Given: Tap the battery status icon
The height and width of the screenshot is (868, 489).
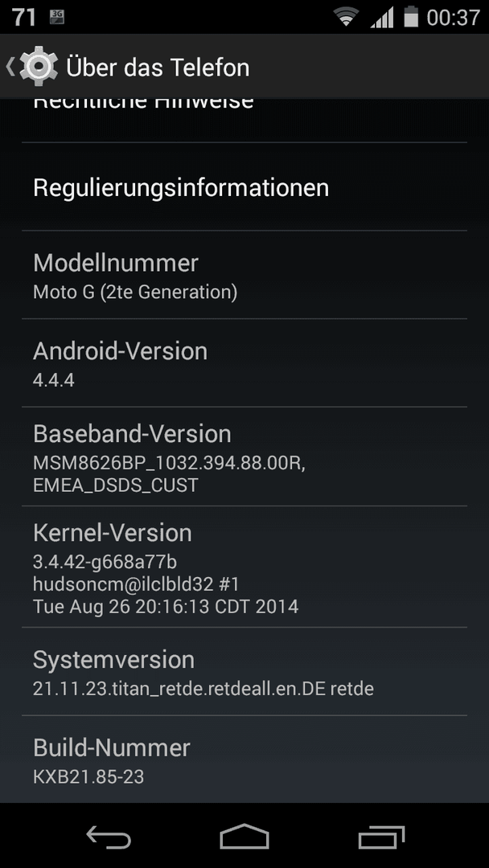Looking at the screenshot, I should click(411, 17).
